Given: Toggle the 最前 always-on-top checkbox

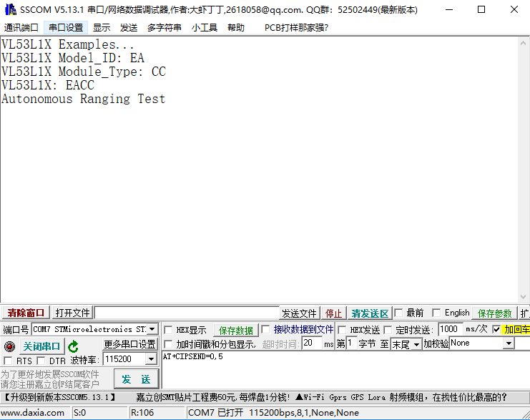Looking at the screenshot, I should 398,313.
